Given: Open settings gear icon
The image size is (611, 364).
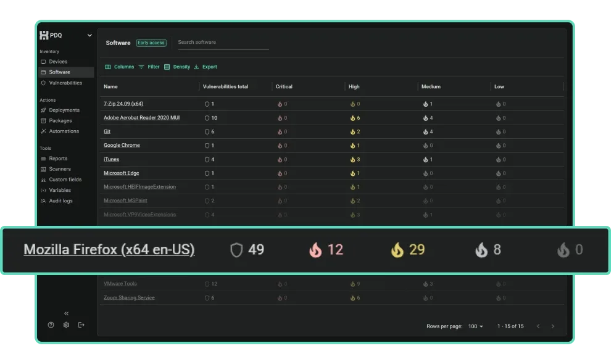Looking at the screenshot, I should click(66, 325).
